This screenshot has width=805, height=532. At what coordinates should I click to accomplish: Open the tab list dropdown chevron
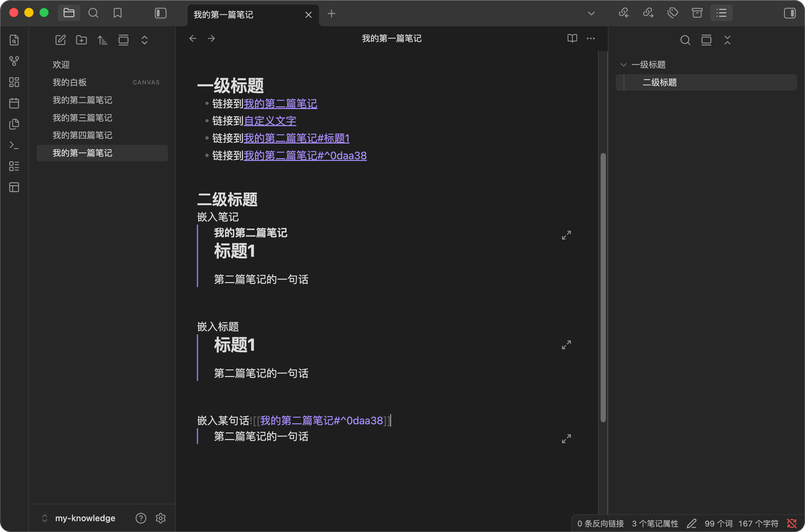pos(591,13)
